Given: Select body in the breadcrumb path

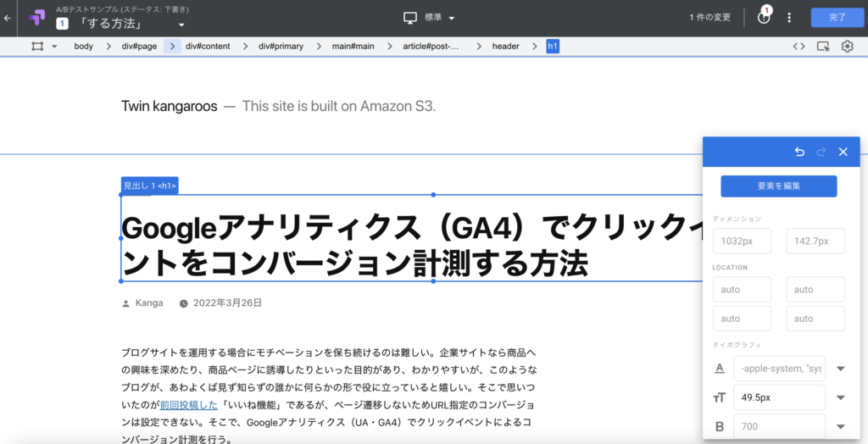Looking at the screenshot, I should coord(84,47).
